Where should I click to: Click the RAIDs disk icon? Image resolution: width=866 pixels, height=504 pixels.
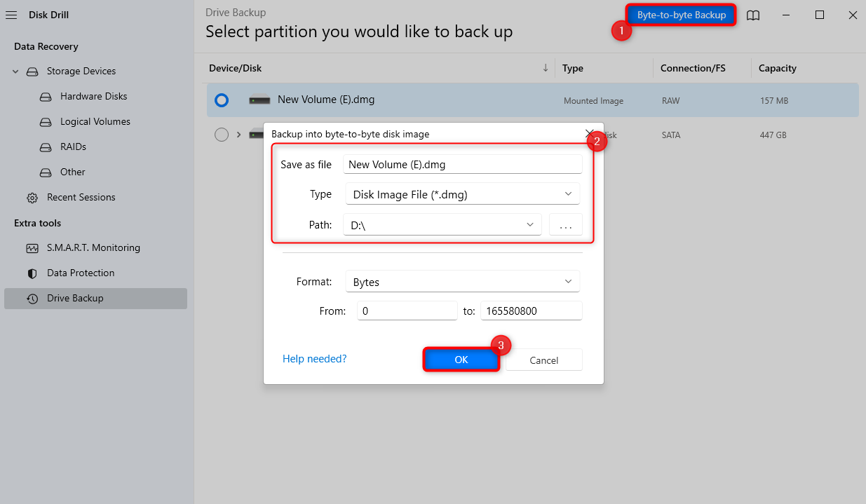46,147
